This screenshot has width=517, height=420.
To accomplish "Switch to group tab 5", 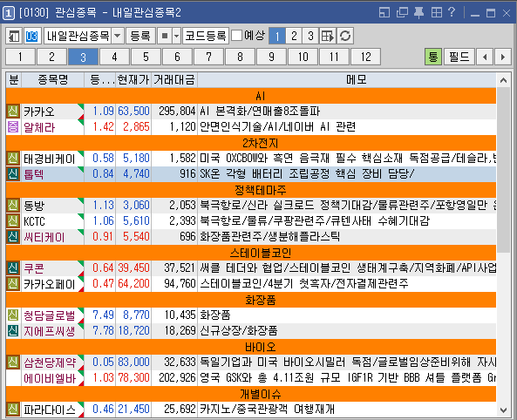I will coord(146,57).
